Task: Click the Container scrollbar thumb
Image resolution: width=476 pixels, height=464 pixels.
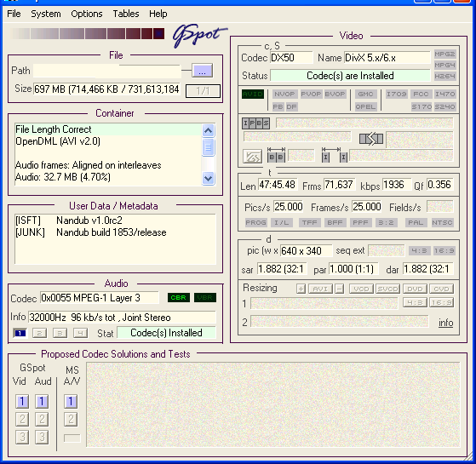Action: point(209,147)
